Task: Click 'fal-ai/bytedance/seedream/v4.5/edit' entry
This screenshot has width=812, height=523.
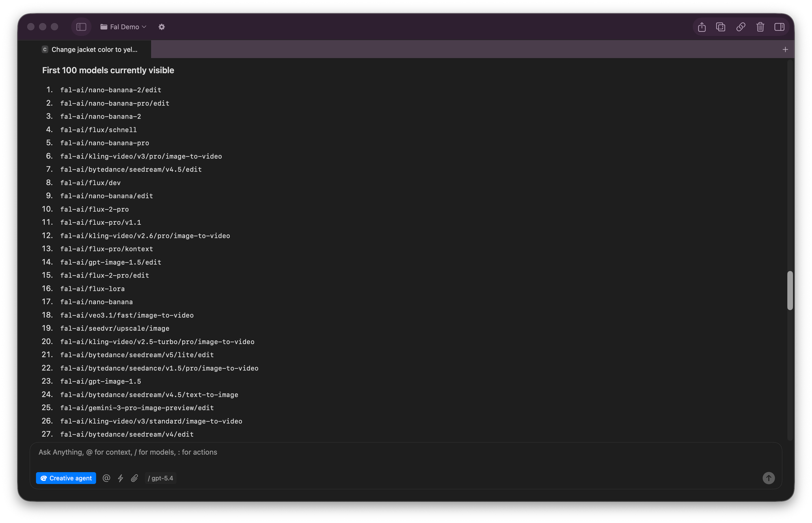Action: click(131, 169)
